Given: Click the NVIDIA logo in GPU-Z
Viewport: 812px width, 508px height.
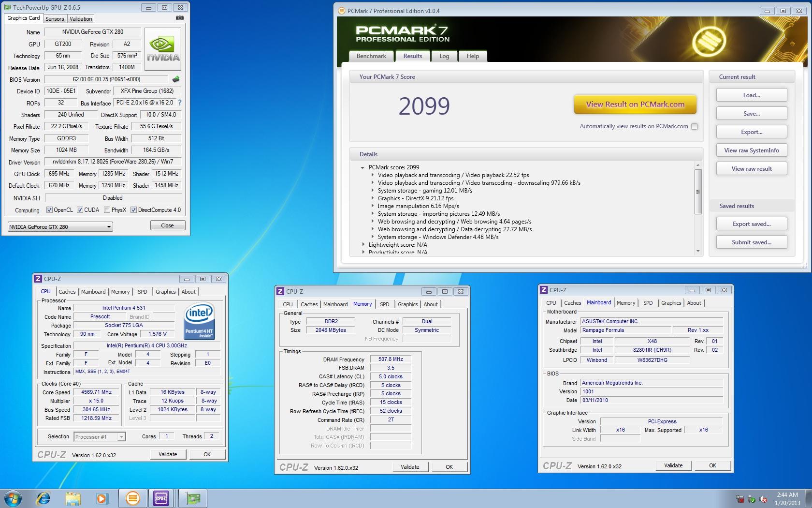Looking at the screenshot, I should pyautogui.click(x=163, y=50).
